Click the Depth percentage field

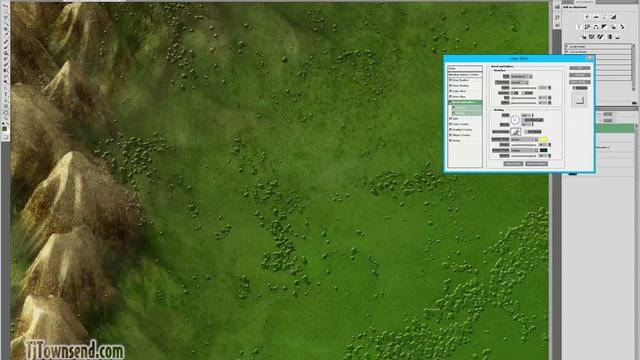543,88
